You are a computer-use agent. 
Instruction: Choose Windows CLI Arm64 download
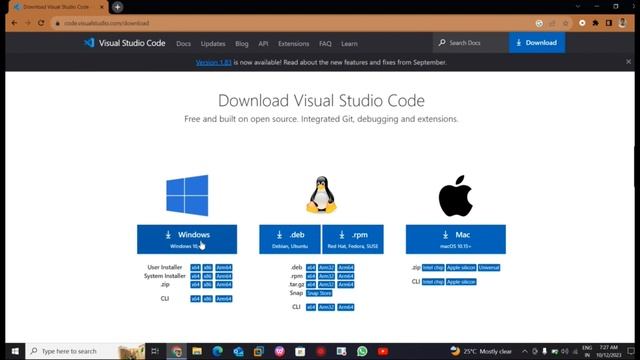pyautogui.click(x=224, y=299)
